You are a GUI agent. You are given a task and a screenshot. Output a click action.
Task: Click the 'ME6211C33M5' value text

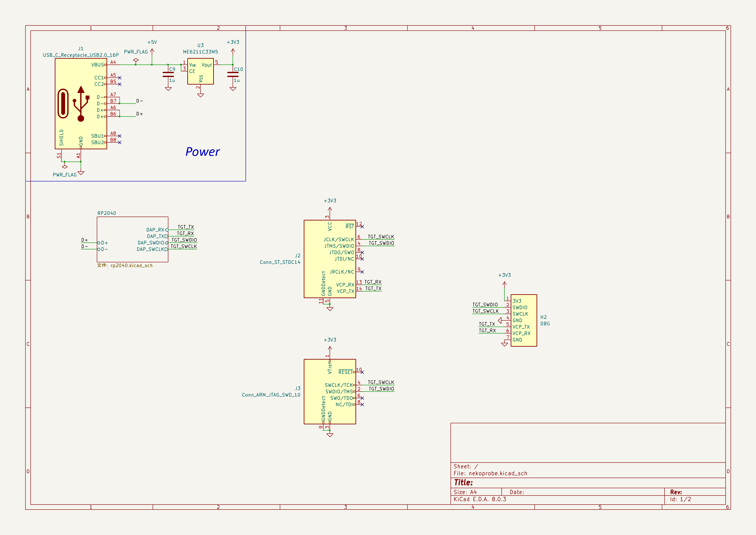coord(200,52)
